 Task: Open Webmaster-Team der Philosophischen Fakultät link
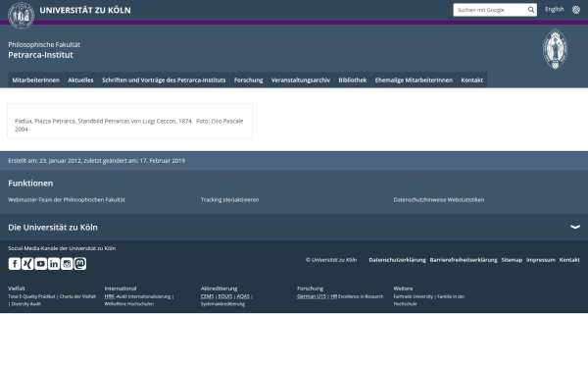click(67, 200)
